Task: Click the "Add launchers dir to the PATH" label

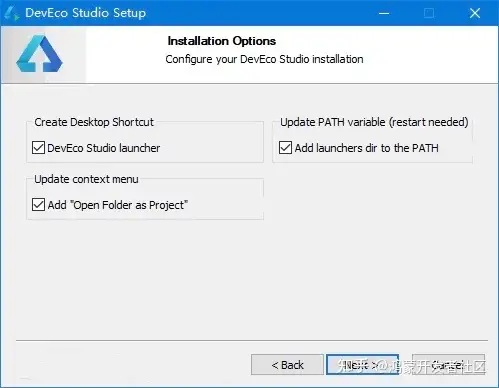Action: click(x=367, y=148)
